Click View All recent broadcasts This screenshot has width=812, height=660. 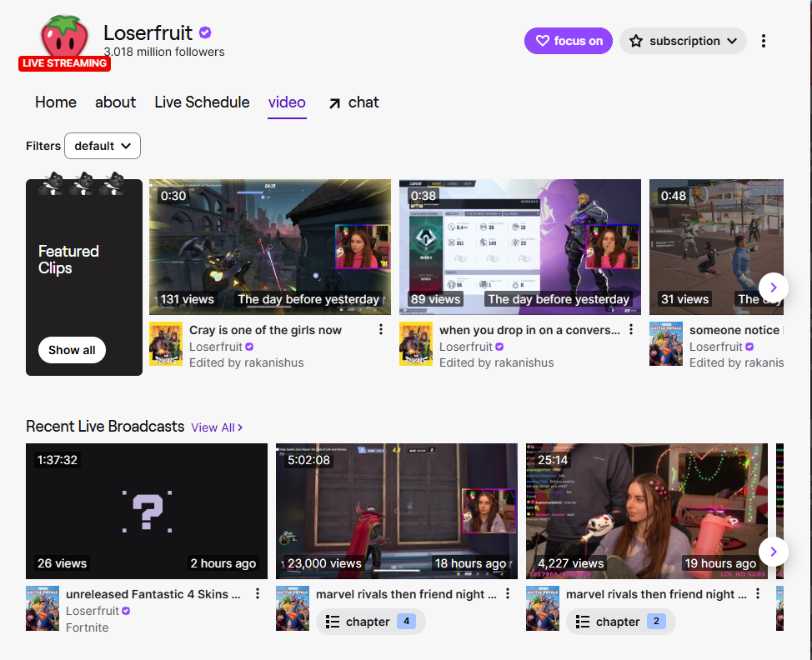pos(217,427)
